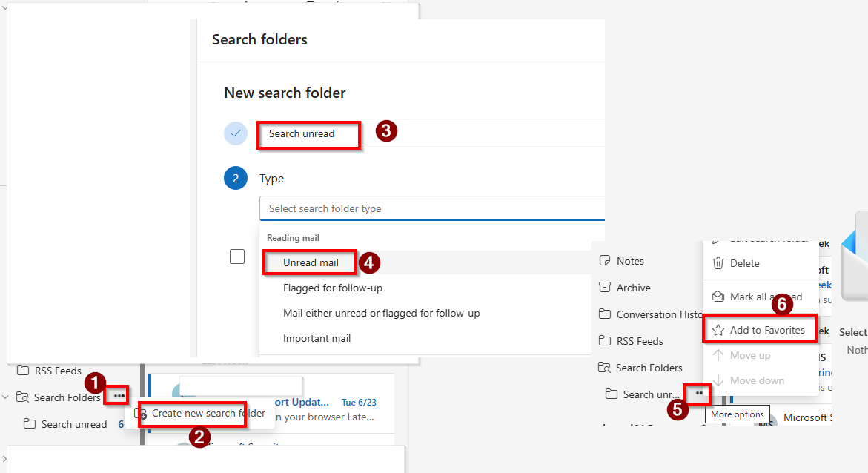Click the trash icon next to Delete
This screenshot has height=473, width=868.
(718, 263)
